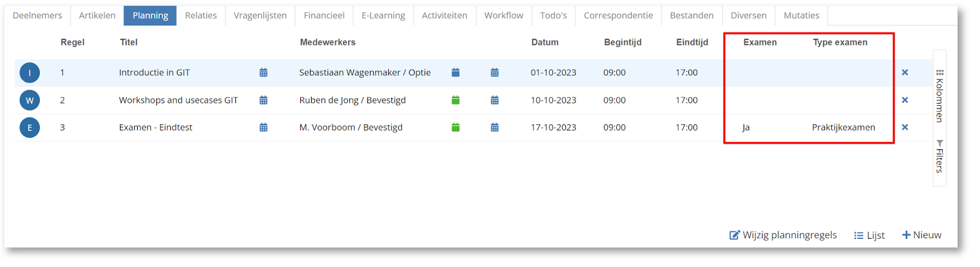The height and width of the screenshot is (267, 980).
Task: Click the 'W' avatar for Workshops row
Action: click(x=29, y=100)
